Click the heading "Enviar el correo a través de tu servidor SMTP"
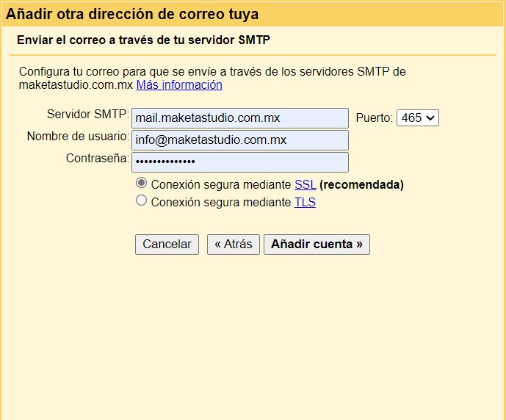This screenshot has height=420, width=506. 143,40
